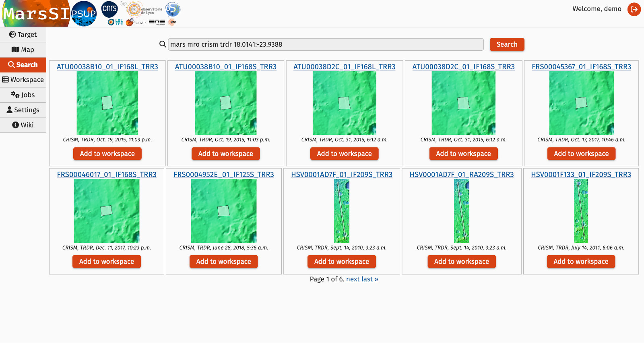The height and width of the screenshot is (343, 644).
Task: Click the Observatoire de Lyon logo
Action: point(145,9)
